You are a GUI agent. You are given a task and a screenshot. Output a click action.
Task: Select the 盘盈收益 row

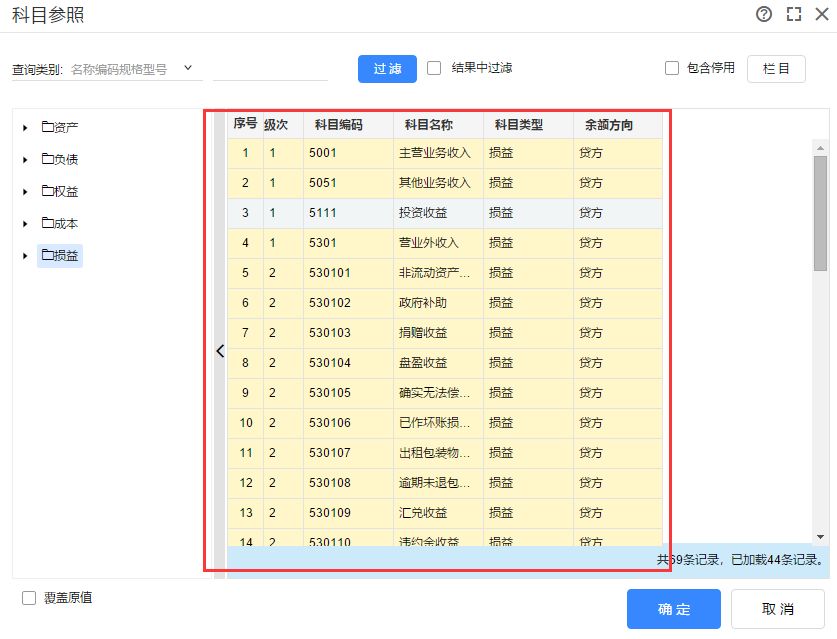[x=445, y=362]
